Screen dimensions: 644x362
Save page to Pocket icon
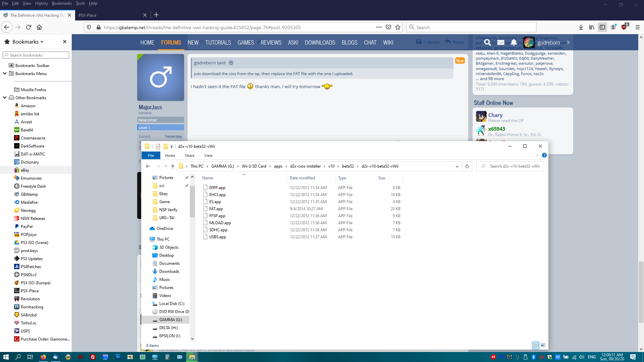[388, 27]
